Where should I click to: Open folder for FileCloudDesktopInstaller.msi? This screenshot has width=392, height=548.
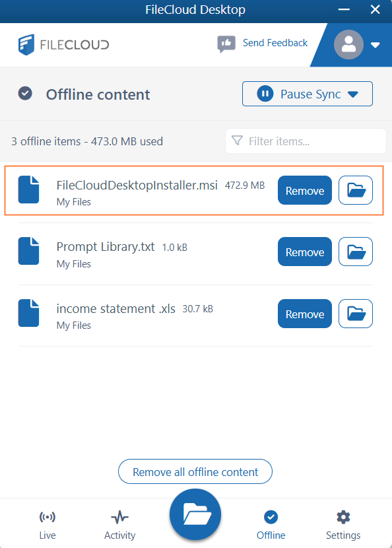[356, 190]
